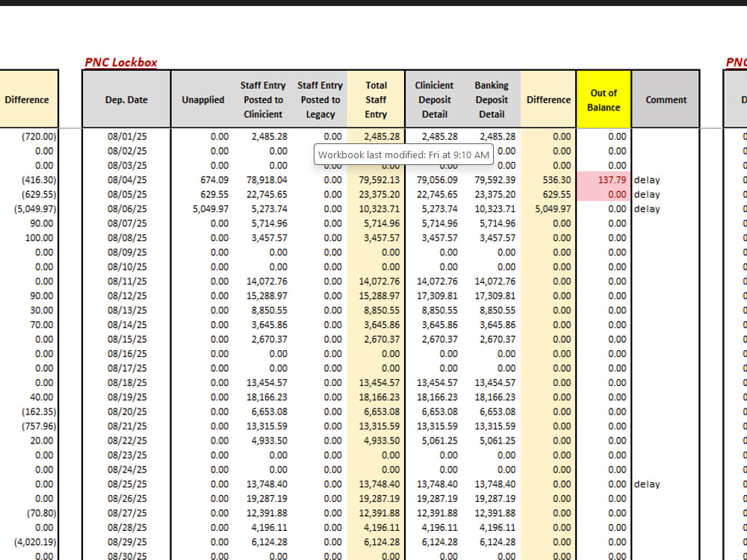Click staff entry value 22,745.65
Screen dimensions: 747x560
[x=267, y=194]
